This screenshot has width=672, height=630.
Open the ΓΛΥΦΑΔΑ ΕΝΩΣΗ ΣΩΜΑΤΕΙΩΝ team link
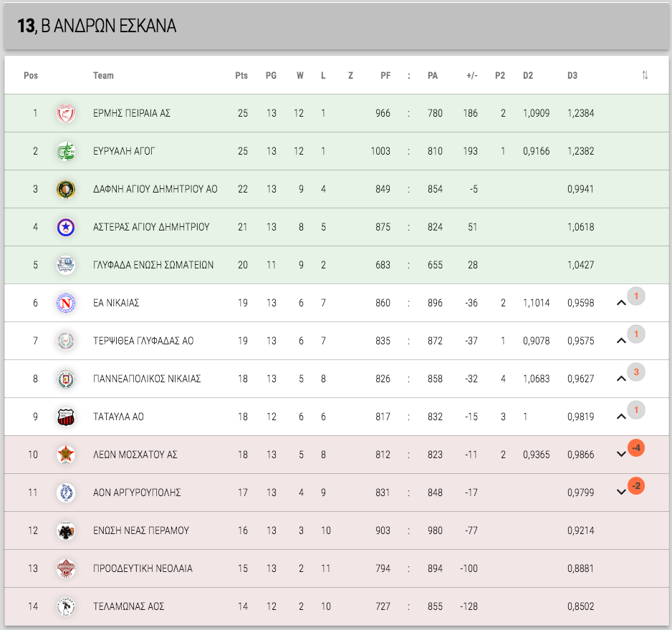tap(153, 265)
